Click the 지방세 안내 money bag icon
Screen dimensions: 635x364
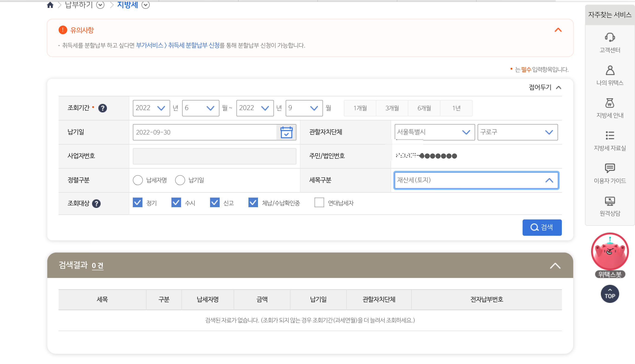pyautogui.click(x=609, y=103)
